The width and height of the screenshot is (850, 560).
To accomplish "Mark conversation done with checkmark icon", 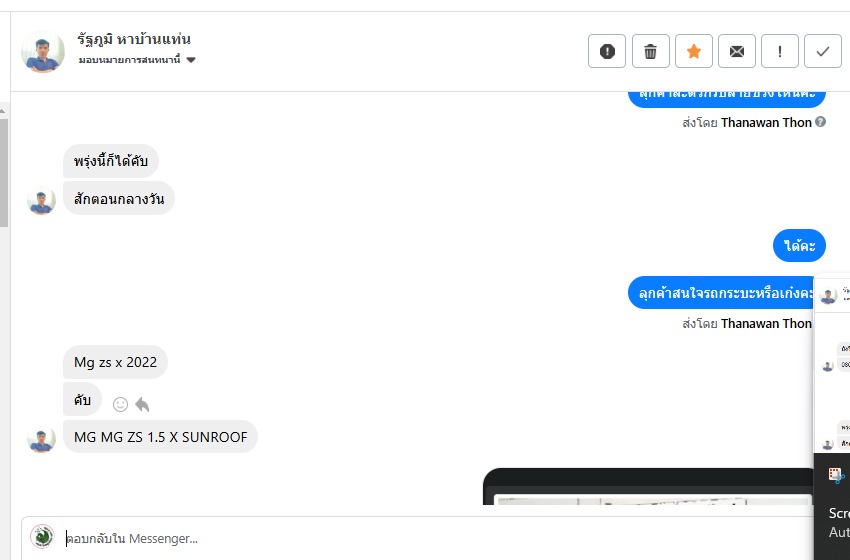I will [x=822, y=51].
